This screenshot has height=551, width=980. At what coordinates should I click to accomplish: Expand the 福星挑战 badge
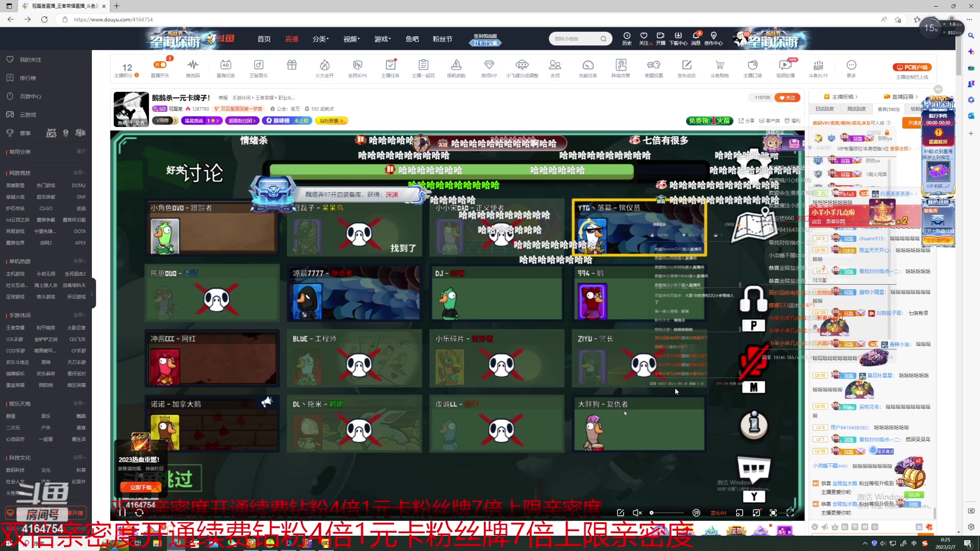click(202, 121)
